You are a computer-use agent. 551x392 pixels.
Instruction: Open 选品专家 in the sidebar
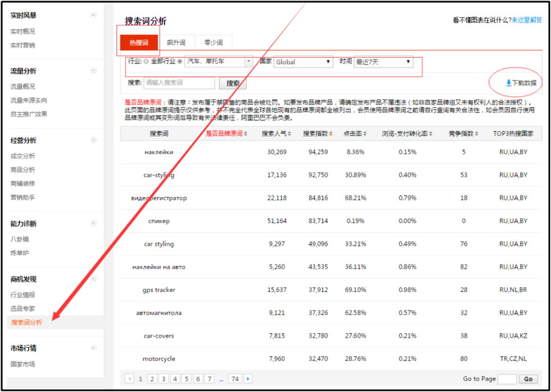(23, 309)
